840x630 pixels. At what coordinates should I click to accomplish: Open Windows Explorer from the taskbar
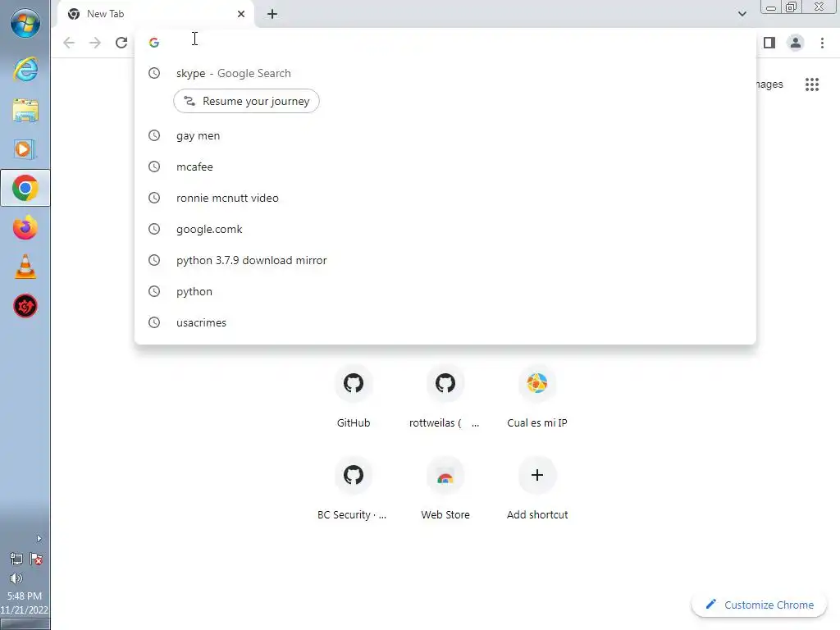[x=25, y=111]
